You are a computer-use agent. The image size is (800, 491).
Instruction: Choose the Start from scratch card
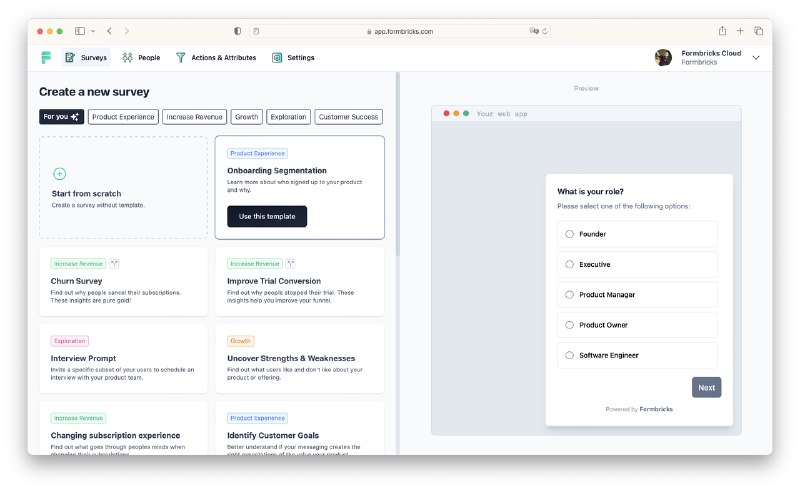(123, 187)
